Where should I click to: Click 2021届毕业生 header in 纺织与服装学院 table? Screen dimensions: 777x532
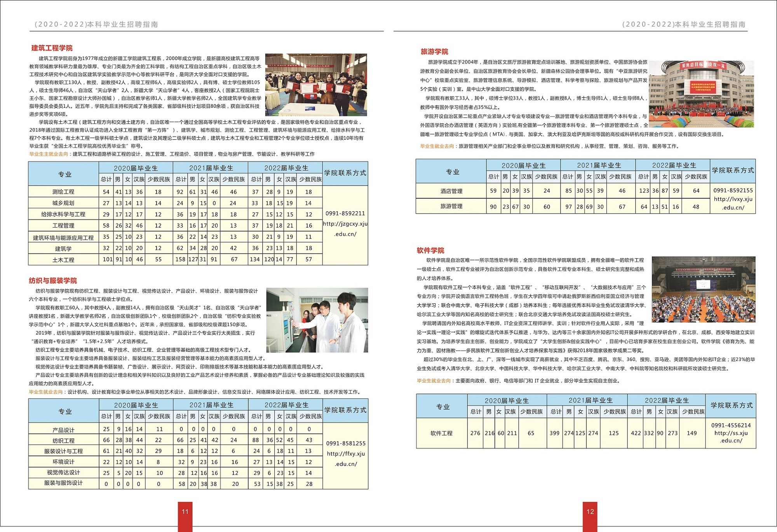(x=211, y=405)
